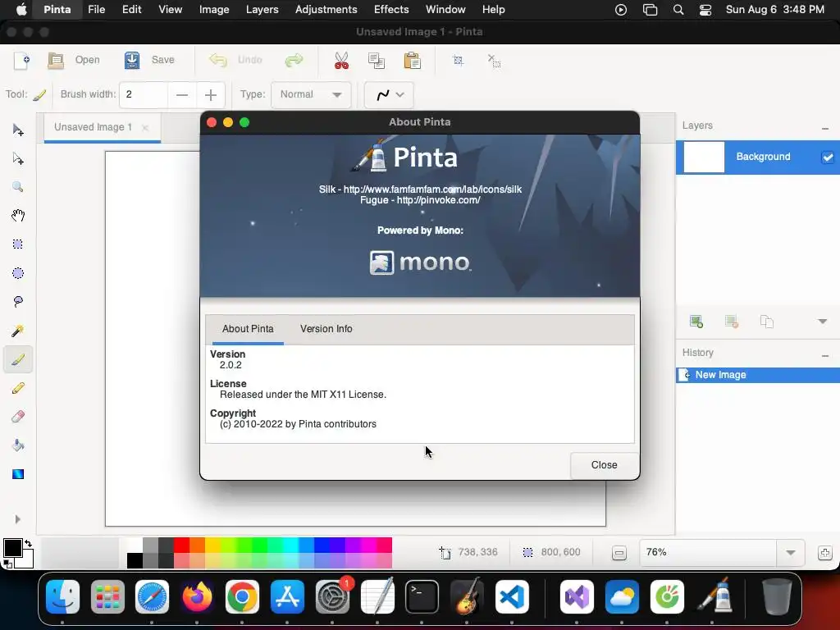This screenshot has width=840, height=630.
Task: Select the Eraser tool
Action: (x=18, y=416)
